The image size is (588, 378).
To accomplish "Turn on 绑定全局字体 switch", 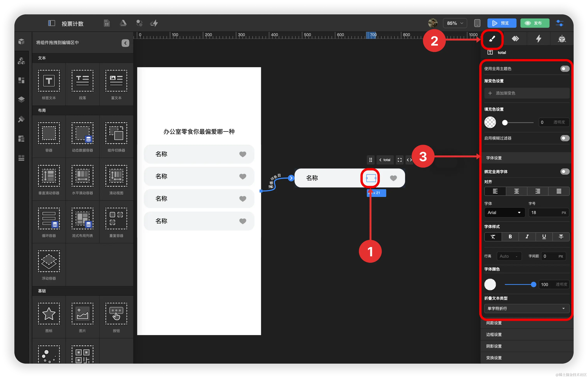I will coord(564,172).
